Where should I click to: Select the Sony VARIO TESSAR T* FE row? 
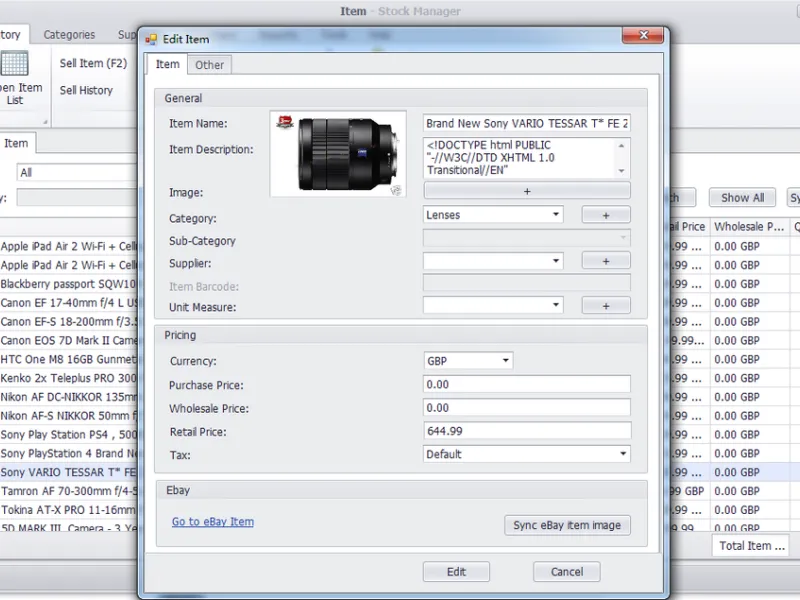[x=68, y=472]
